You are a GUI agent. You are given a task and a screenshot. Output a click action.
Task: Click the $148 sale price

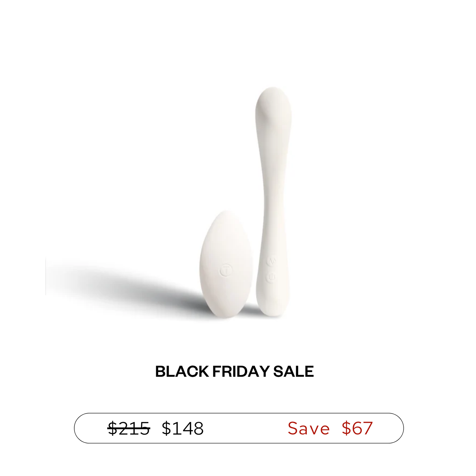click(183, 428)
